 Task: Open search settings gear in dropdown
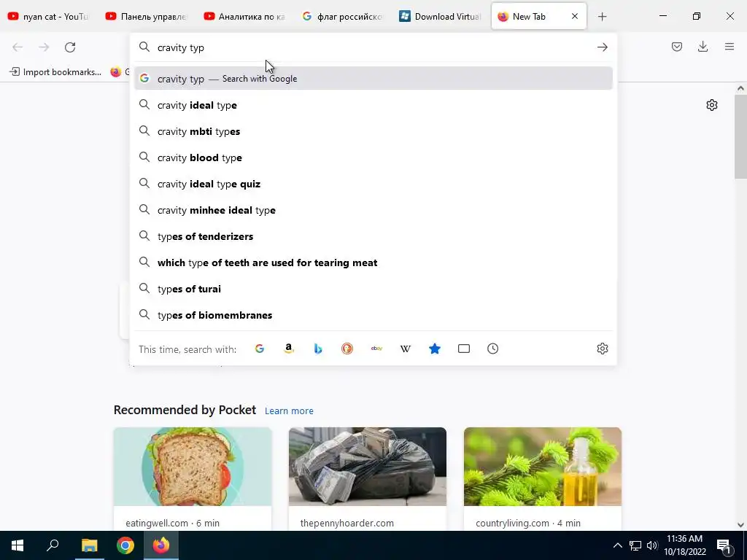pyautogui.click(x=602, y=349)
